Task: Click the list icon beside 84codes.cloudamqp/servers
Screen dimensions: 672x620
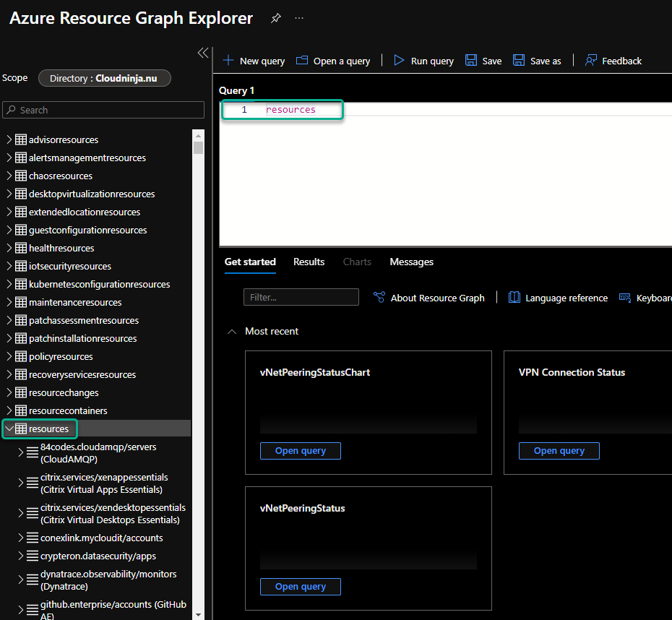Action: tap(33, 452)
